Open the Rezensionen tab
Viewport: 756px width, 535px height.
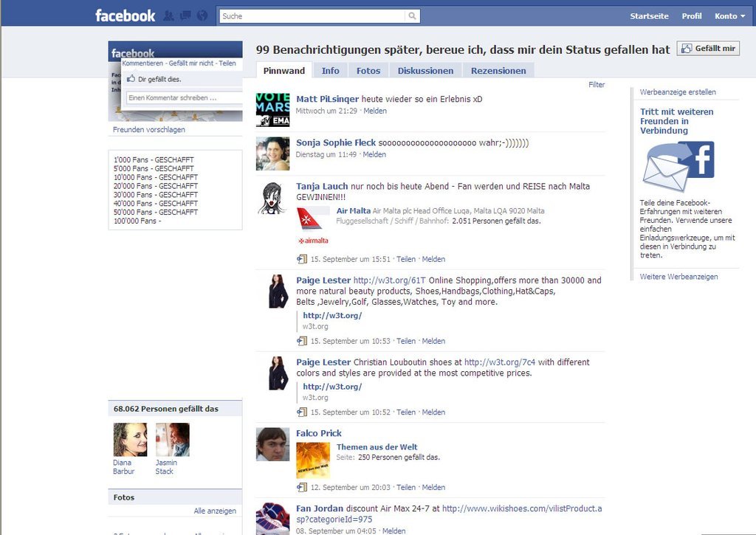pos(498,70)
